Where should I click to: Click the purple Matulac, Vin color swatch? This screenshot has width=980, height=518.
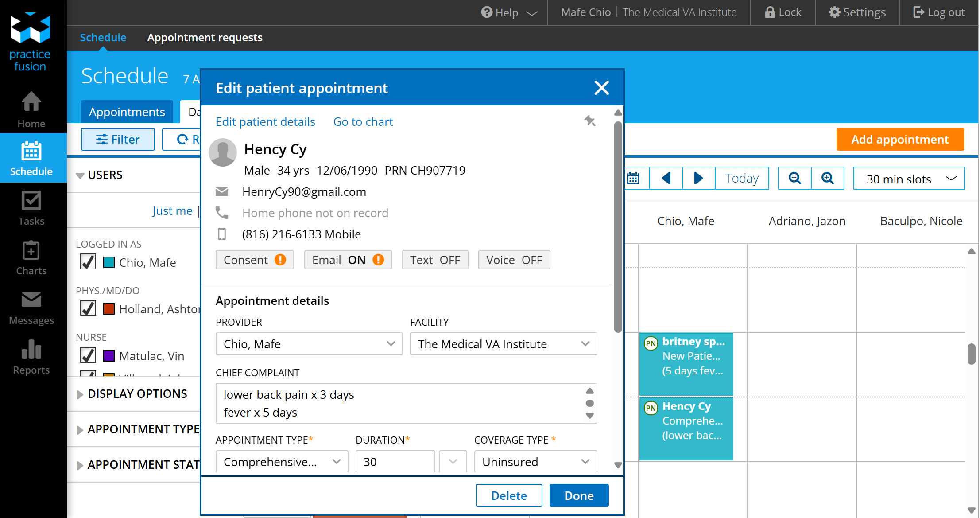tap(108, 356)
